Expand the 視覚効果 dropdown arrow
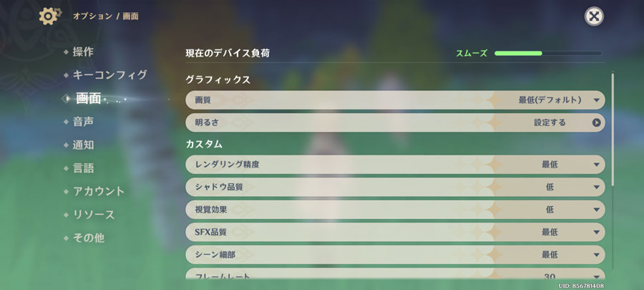644x290 pixels. point(597,210)
